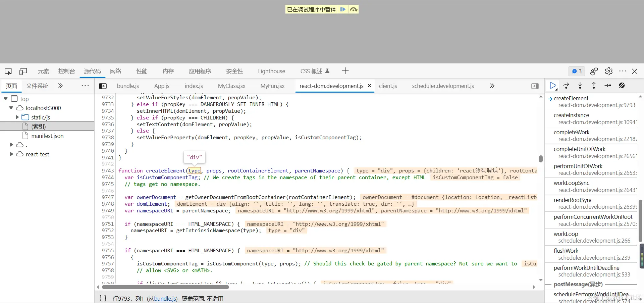Image resolution: width=644 pixels, height=303 pixels.
Task: Close the DevTools panel
Action: (x=635, y=71)
